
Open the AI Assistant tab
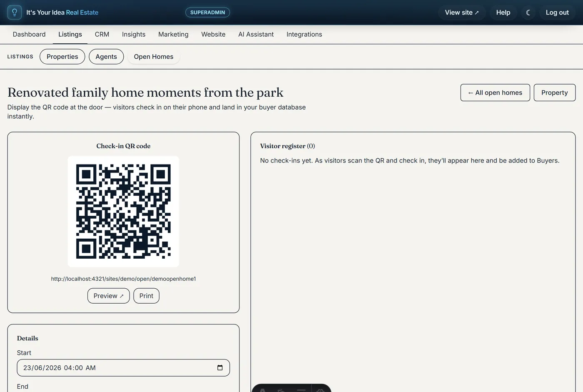click(x=256, y=34)
